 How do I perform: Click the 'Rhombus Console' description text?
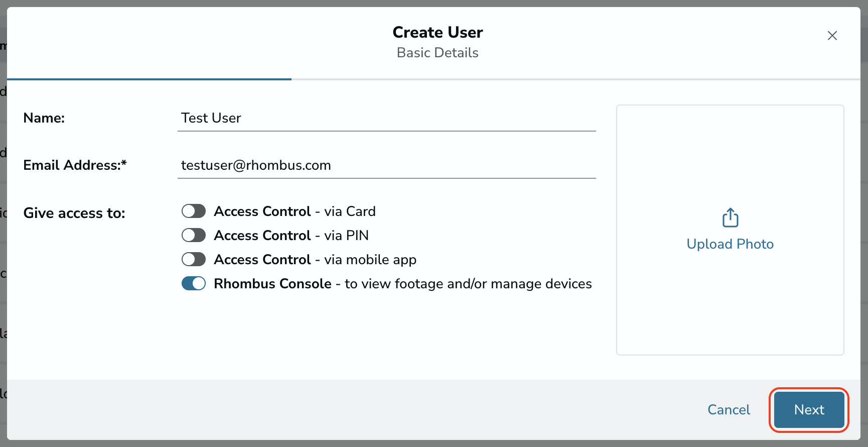pyautogui.click(x=403, y=284)
